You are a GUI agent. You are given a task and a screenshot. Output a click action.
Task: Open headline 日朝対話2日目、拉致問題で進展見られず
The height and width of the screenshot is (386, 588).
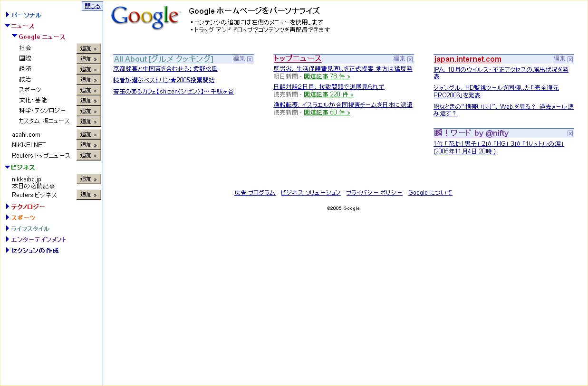pos(329,87)
